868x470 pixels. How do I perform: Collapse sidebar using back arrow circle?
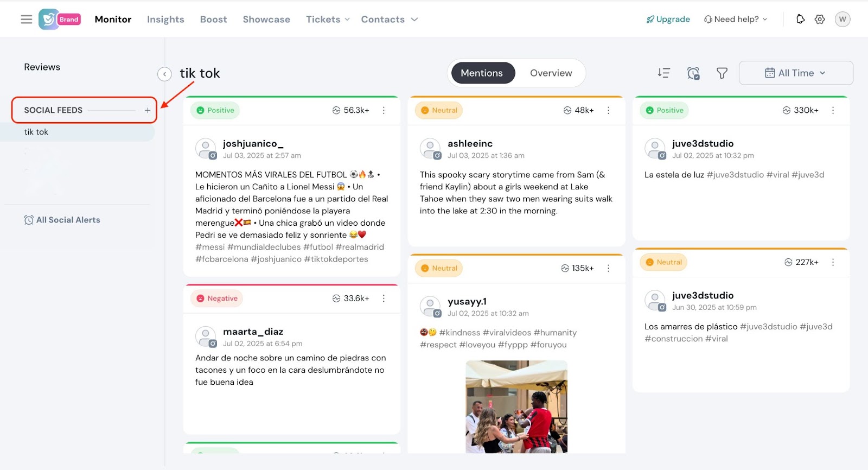164,74
